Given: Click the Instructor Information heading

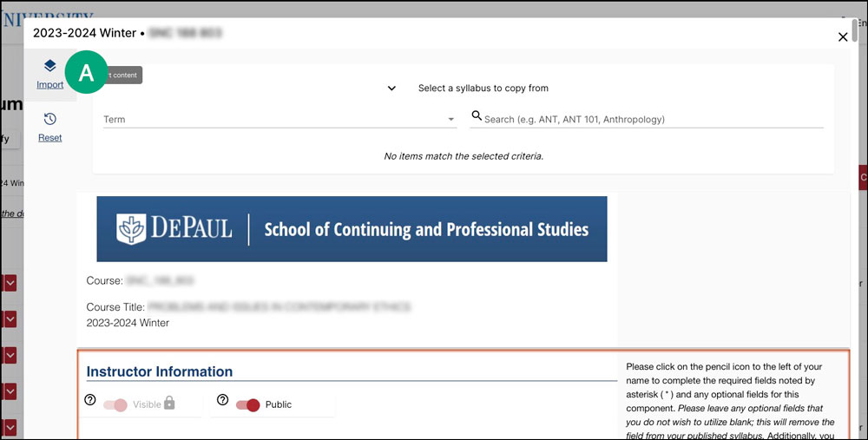Looking at the screenshot, I should point(160,371).
